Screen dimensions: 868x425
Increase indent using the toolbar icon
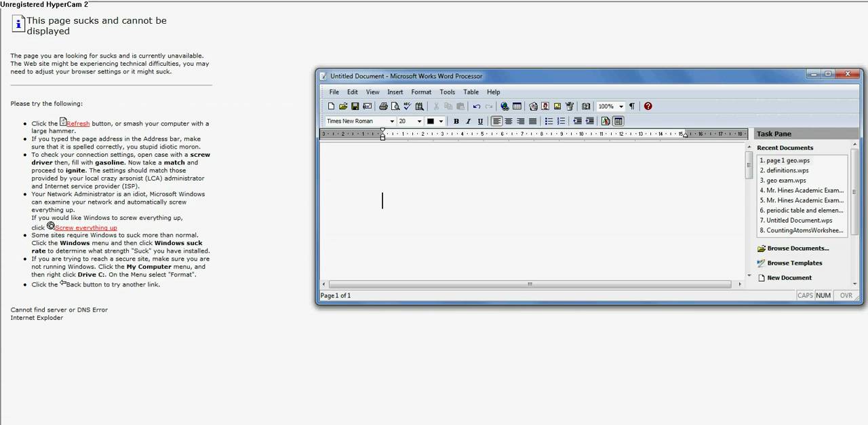589,121
